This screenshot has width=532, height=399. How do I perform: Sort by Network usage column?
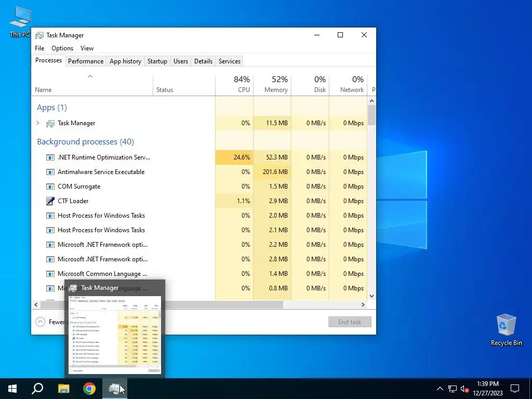pos(348,85)
